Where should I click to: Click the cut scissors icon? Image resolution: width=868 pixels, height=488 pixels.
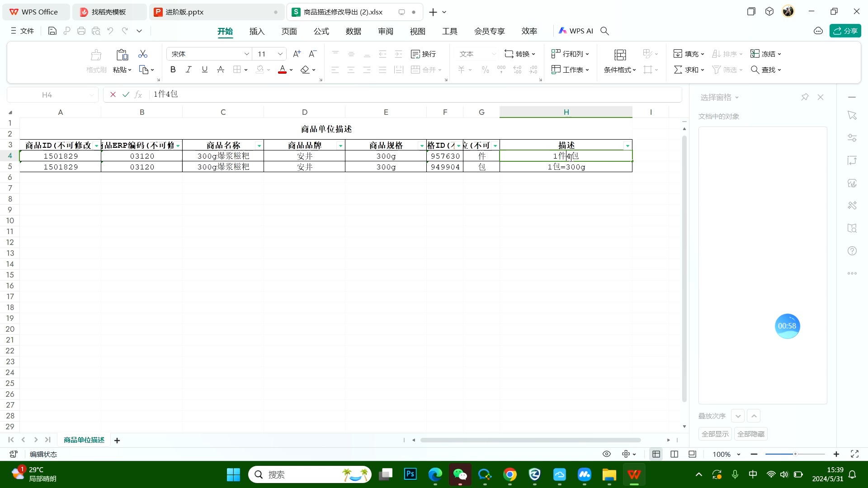coord(142,54)
